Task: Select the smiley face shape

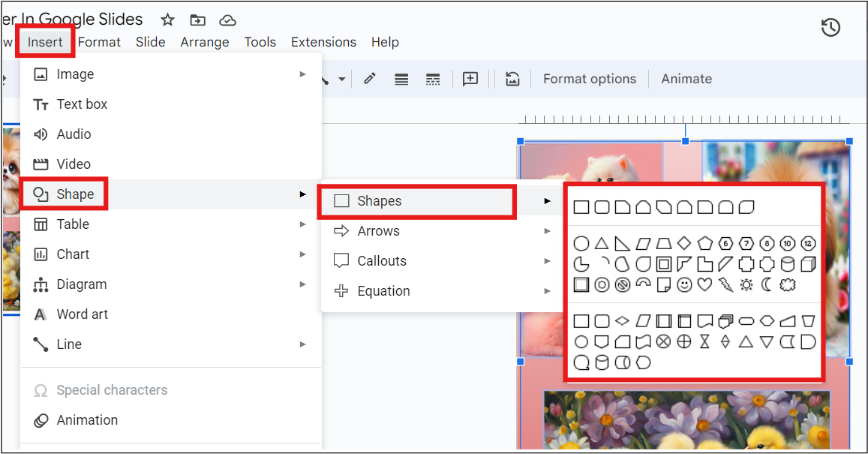Action: coord(684,284)
